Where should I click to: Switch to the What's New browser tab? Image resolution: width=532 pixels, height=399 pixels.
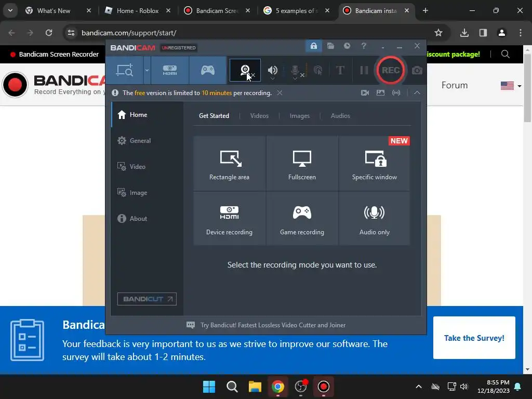[54, 11]
